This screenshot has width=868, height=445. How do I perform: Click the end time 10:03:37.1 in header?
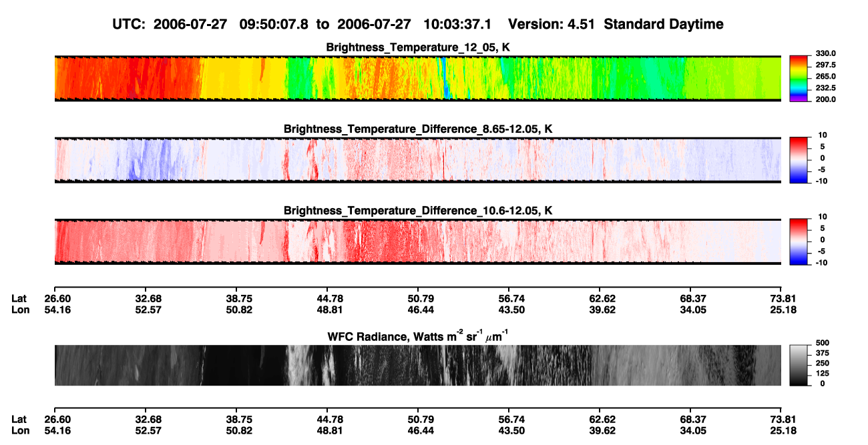point(457,25)
